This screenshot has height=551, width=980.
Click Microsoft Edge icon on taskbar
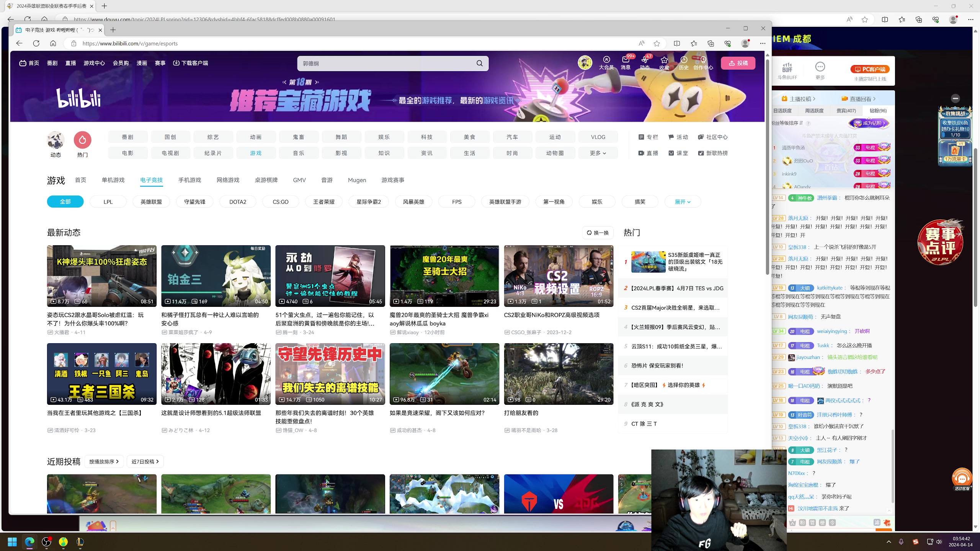click(29, 542)
